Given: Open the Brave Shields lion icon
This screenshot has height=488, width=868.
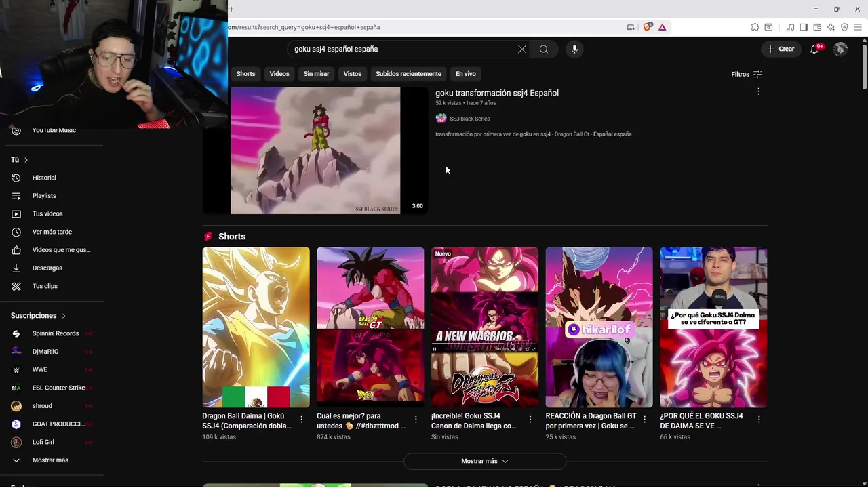Looking at the screenshot, I should pyautogui.click(x=647, y=27).
